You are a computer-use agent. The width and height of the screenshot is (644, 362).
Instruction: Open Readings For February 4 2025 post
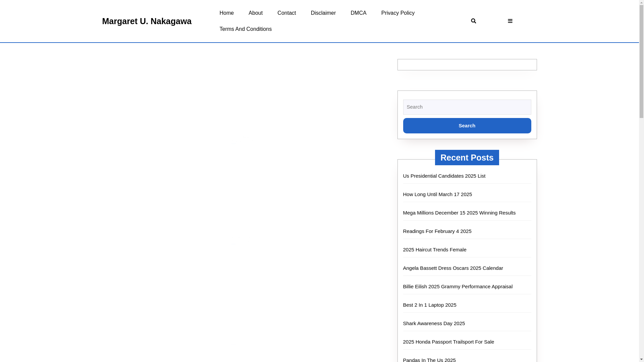point(437,231)
